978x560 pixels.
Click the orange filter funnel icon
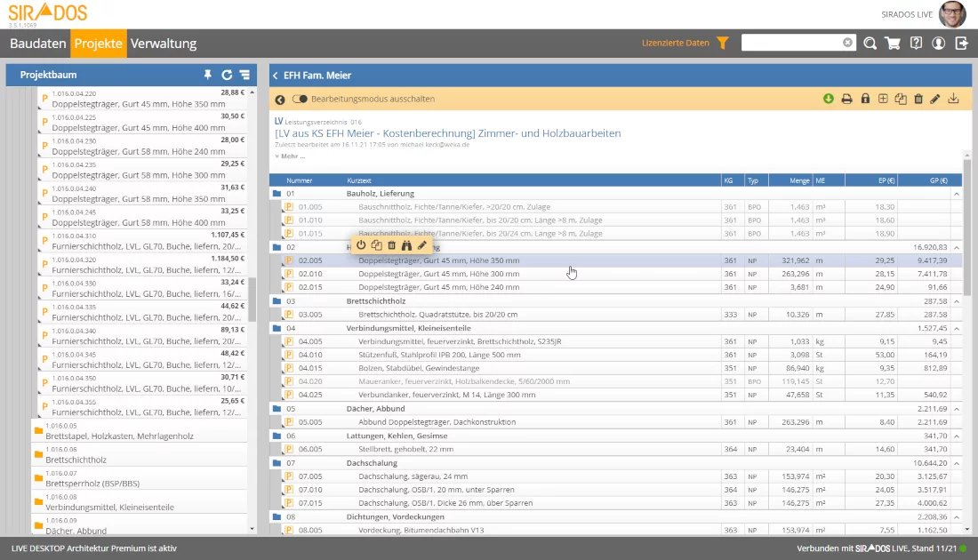(723, 43)
